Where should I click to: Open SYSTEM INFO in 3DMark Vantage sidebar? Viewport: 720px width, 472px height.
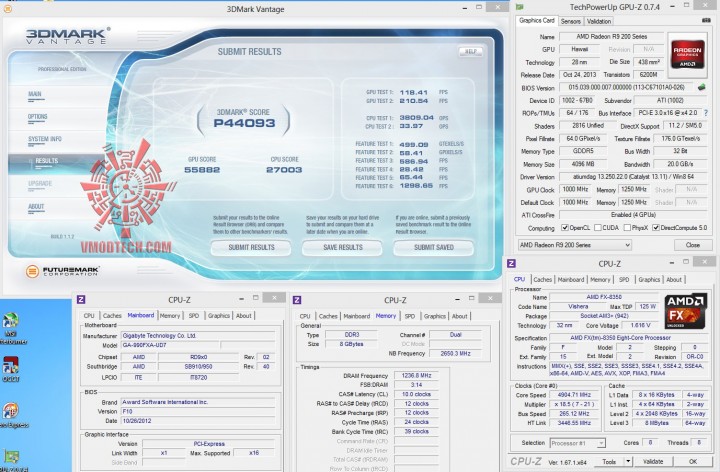pos(45,140)
